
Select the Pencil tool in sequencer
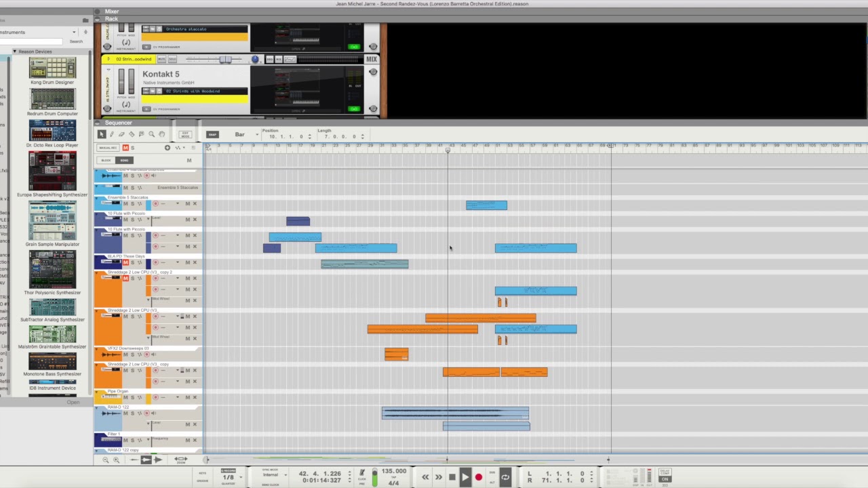[x=112, y=134]
